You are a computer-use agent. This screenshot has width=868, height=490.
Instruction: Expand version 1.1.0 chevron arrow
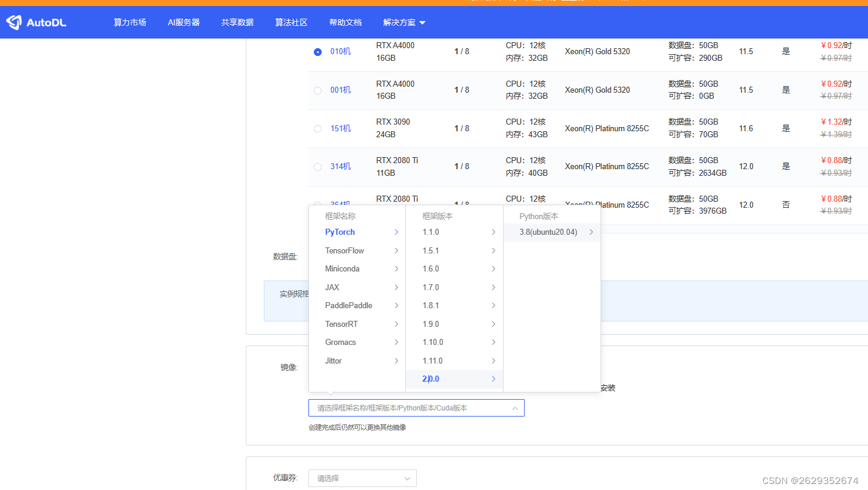[493, 232]
